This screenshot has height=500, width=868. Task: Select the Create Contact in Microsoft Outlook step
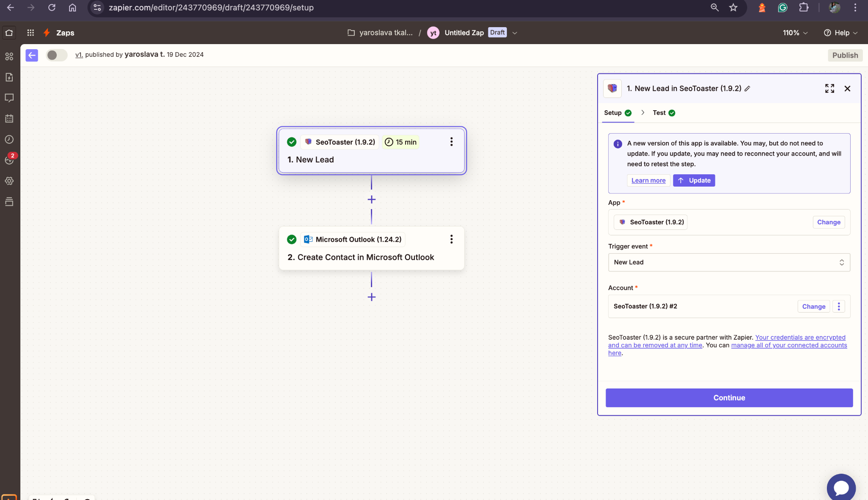(x=371, y=249)
